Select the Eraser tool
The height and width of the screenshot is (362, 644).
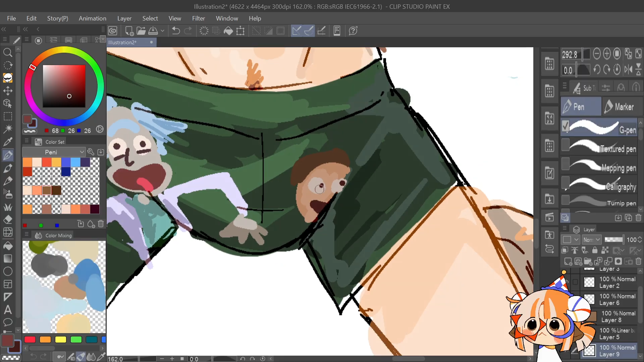click(8, 219)
